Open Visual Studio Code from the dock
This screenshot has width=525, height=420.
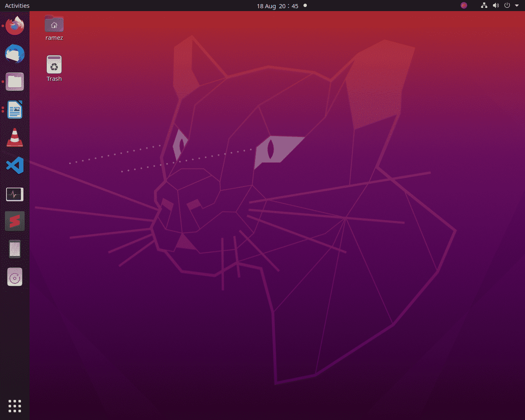(x=15, y=165)
